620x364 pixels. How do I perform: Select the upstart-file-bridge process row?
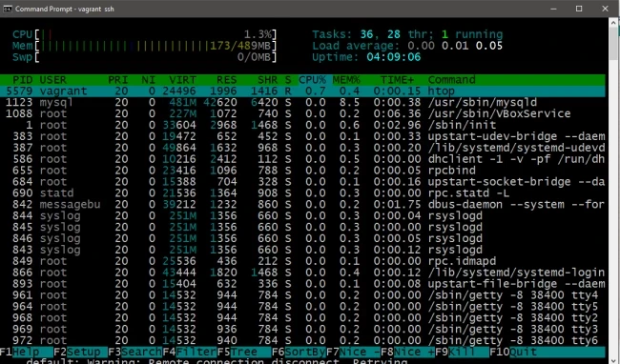[x=302, y=284]
